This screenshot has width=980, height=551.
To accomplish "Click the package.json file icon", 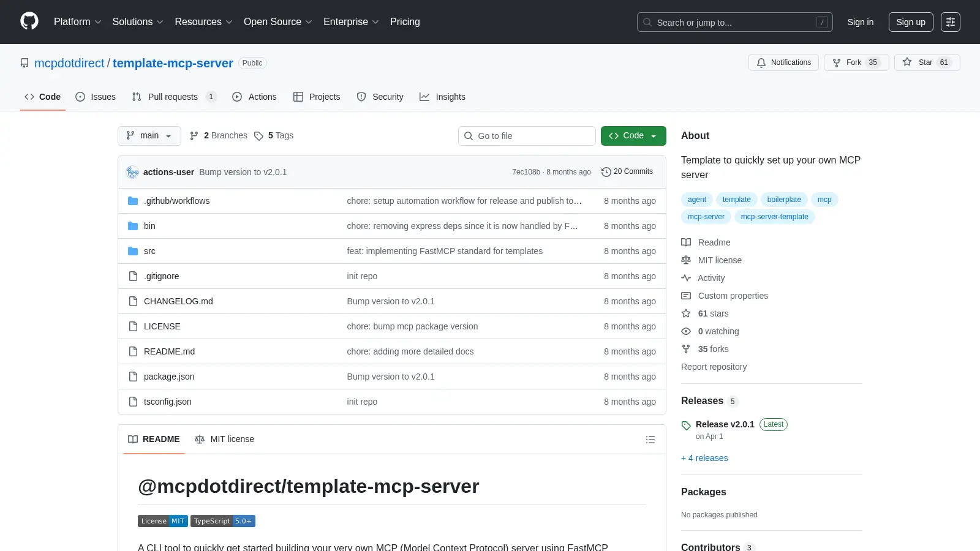I will tap(133, 377).
